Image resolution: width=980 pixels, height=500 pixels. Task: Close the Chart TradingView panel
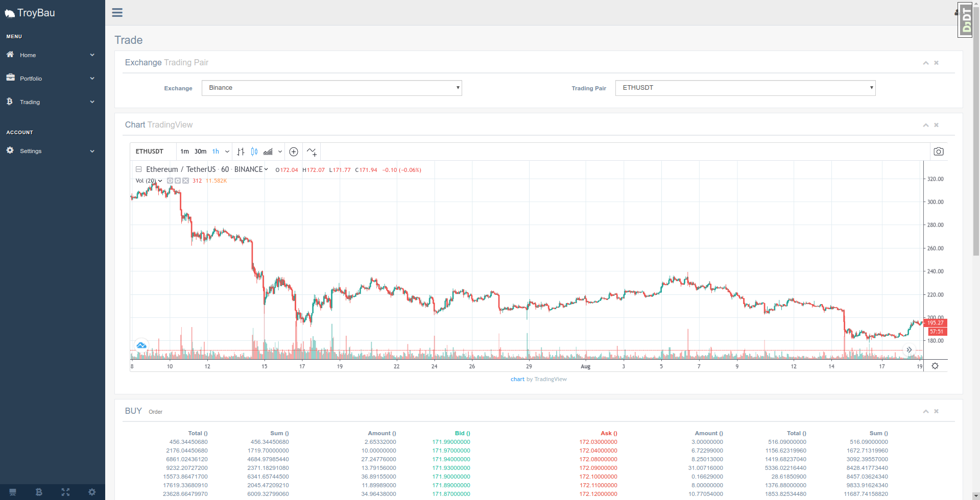point(936,125)
